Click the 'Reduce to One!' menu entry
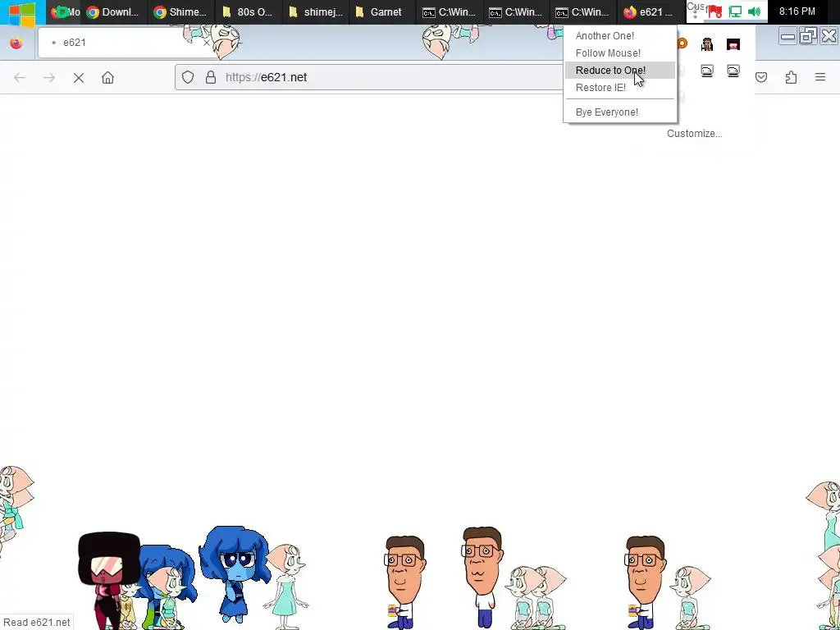This screenshot has width=840, height=630. pos(620,71)
